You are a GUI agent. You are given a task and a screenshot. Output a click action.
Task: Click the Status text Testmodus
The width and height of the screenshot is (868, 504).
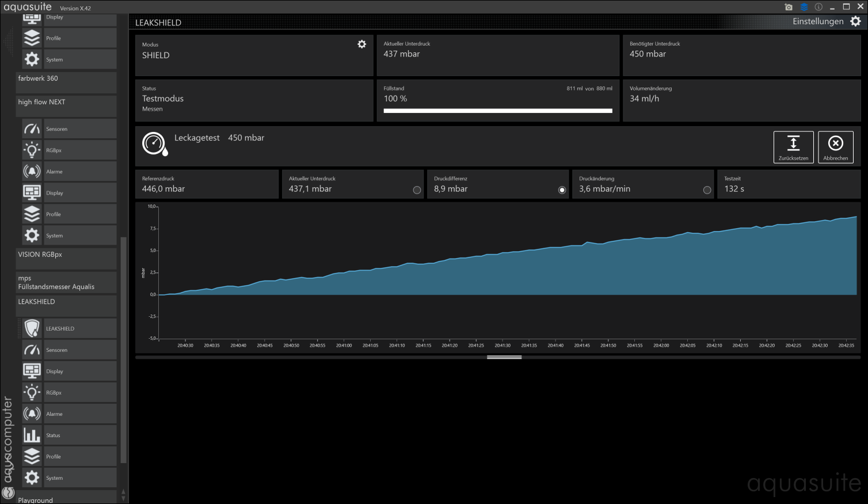click(x=163, y=98)
